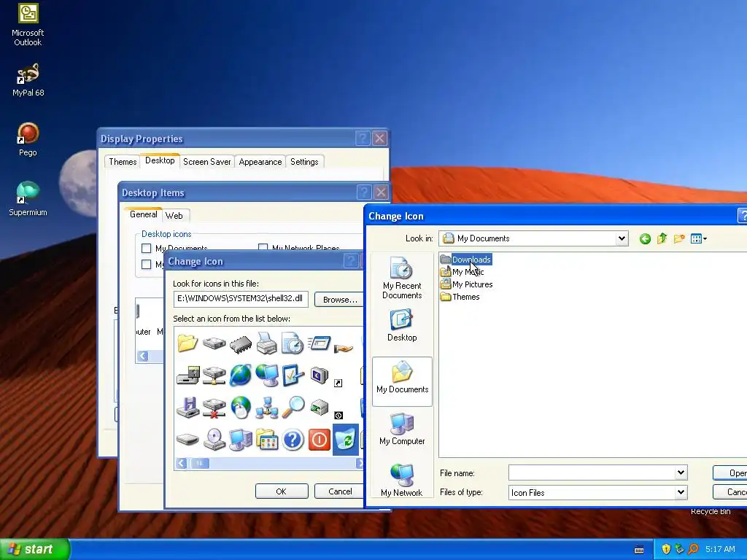Image resolution: width=747 pixels, height=560 pixels.
Task: Open My Computer in places bar
Action: [402, 429]
